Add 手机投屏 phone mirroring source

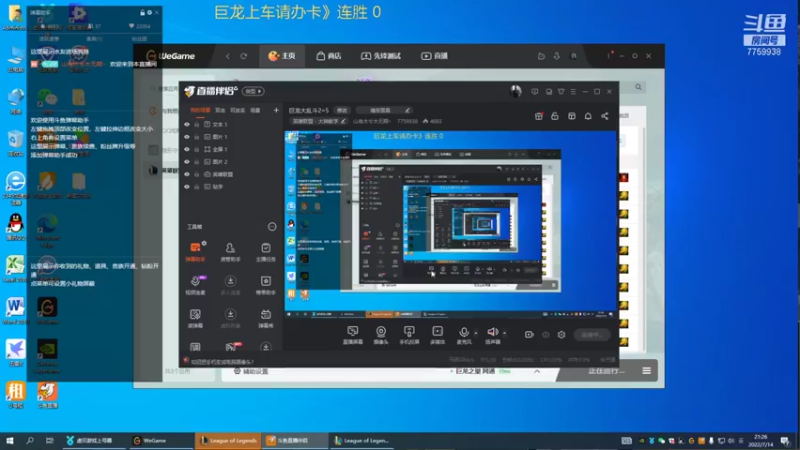click(409, 335)
